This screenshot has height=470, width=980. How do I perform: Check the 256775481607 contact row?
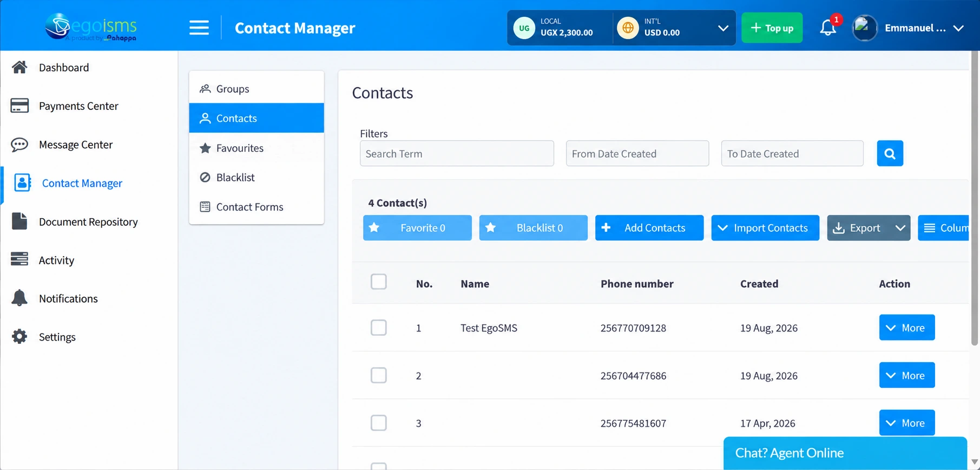click(379, 423)
